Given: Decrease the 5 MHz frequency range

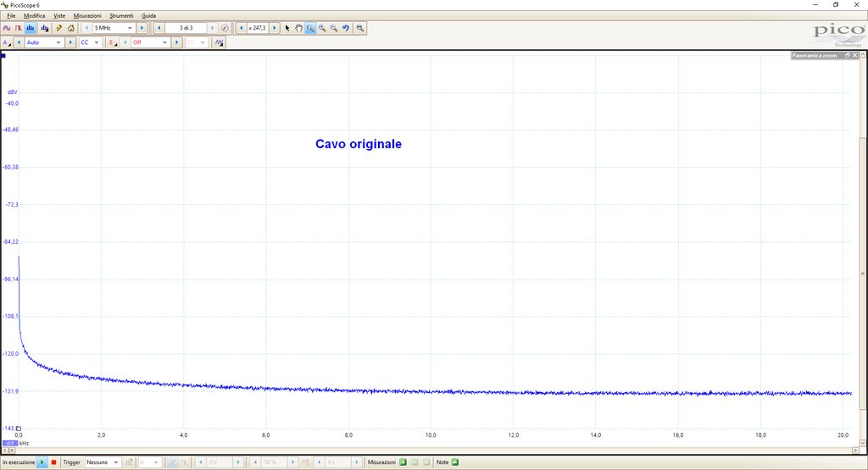Looking at the screenshot, I should pyautogui.click(x=86, y=28).
